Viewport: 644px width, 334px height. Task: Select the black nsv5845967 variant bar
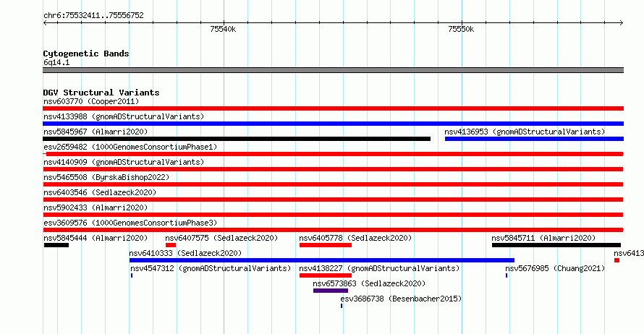coord(237,139)
